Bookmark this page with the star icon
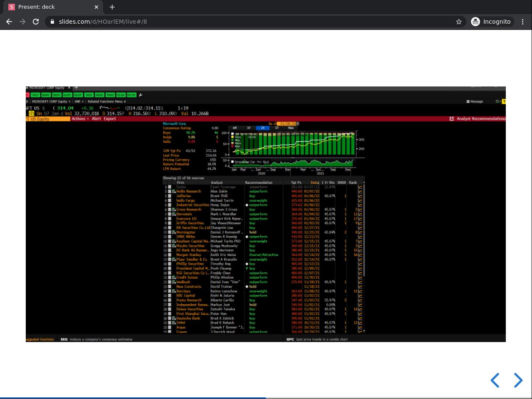Screen dimensions: 532x399 tap(459, 22)
